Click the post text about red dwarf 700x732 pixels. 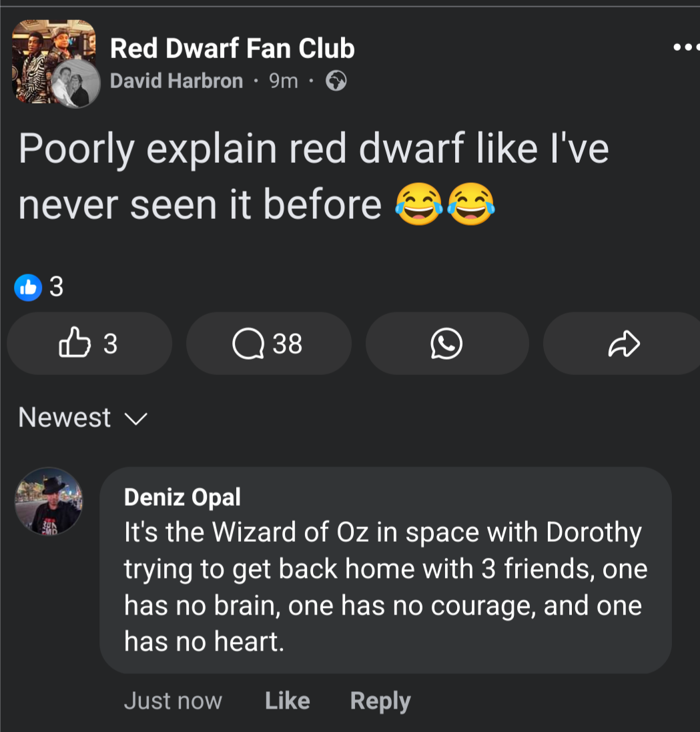pyautogui.click(x=314, y=176)
